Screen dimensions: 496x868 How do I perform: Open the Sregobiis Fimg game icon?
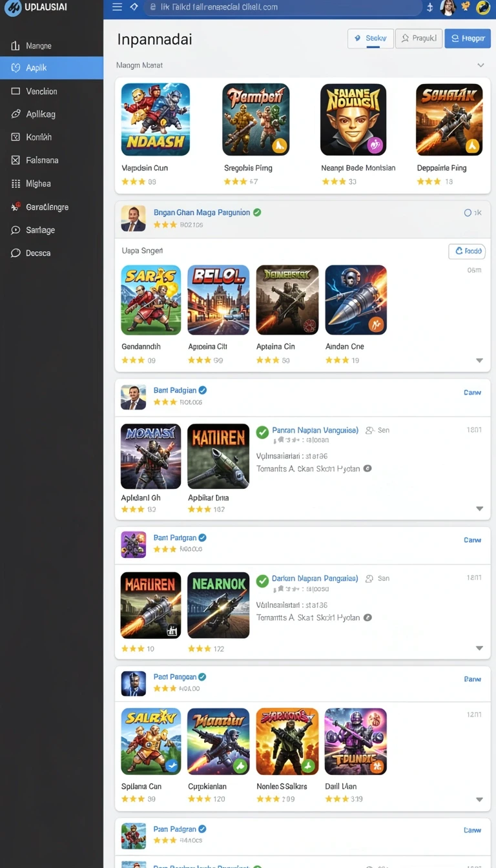click(256, 119)
